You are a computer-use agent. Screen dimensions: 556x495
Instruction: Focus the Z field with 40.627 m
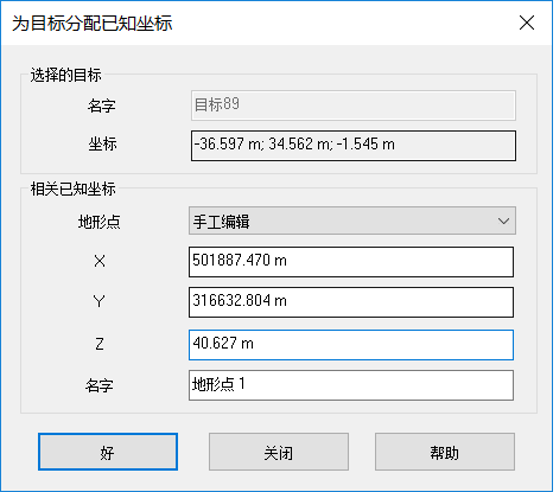pos(351,345)
